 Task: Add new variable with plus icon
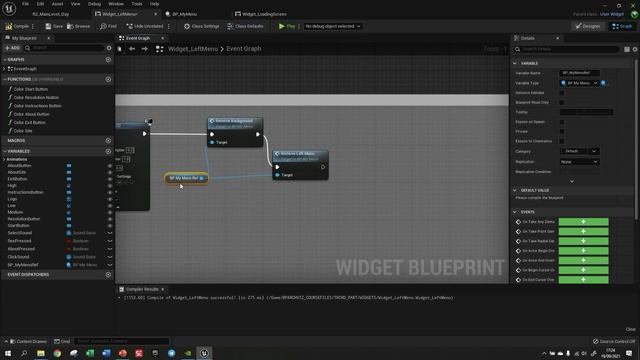[x=108, y=151]
